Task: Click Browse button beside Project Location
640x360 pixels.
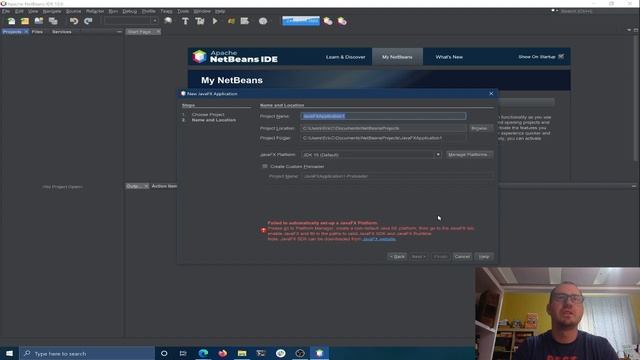Action: coord(481,128)
